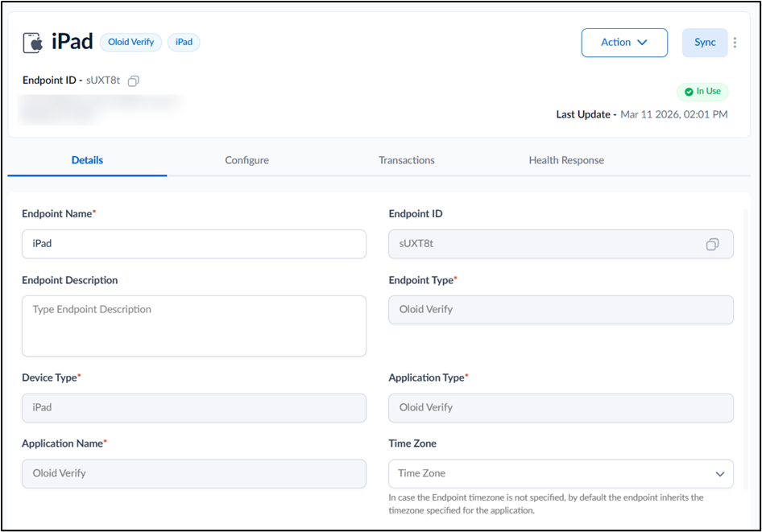Click the iPad Apple device icon
Viewport: 762px width, 532px height.
33,43
